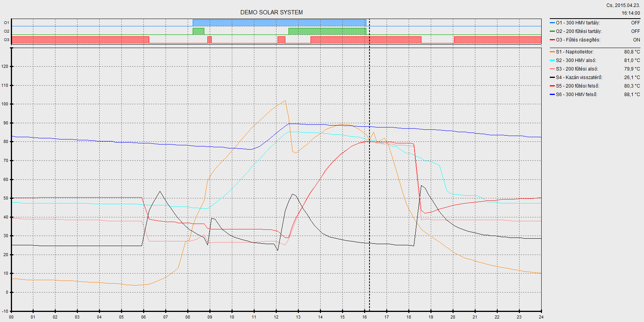
Task: Click the O2 OFF status value
Action: pyautogui.click(x=635, y=31)
